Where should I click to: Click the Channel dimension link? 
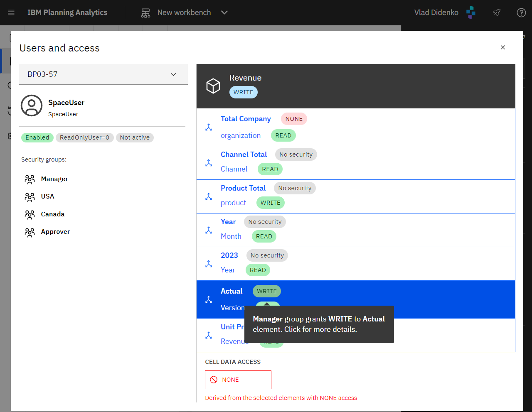click(x=234, y=169)
